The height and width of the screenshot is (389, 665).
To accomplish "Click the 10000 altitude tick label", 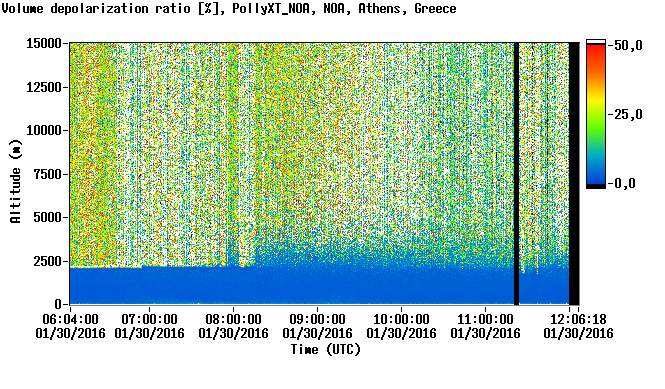I will (x=44, y=130).
